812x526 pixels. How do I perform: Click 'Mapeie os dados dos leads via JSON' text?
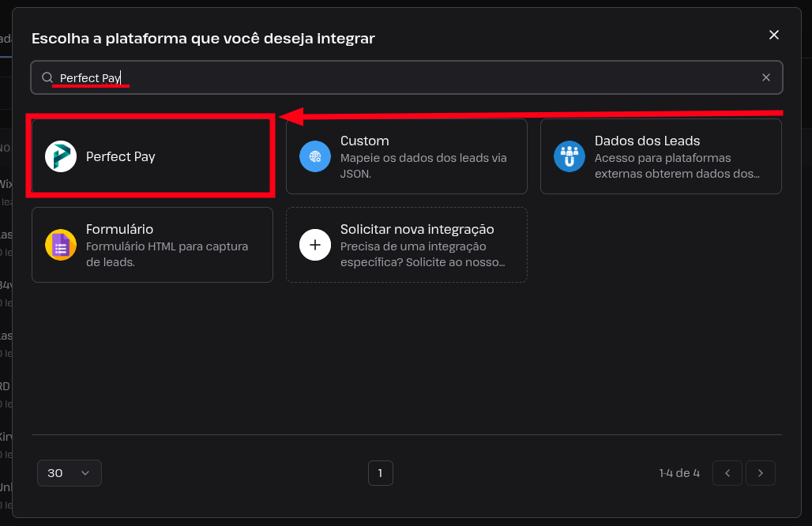tap(423, 166)
